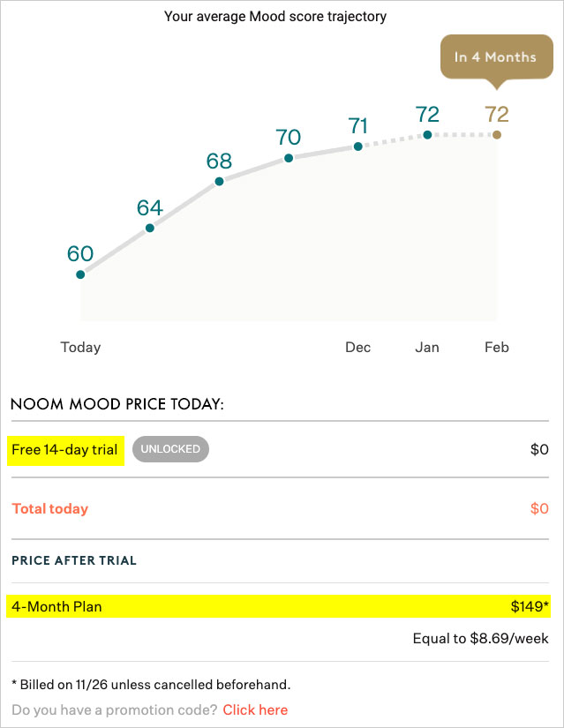Click the data point labeled 68

coord(219,182)
